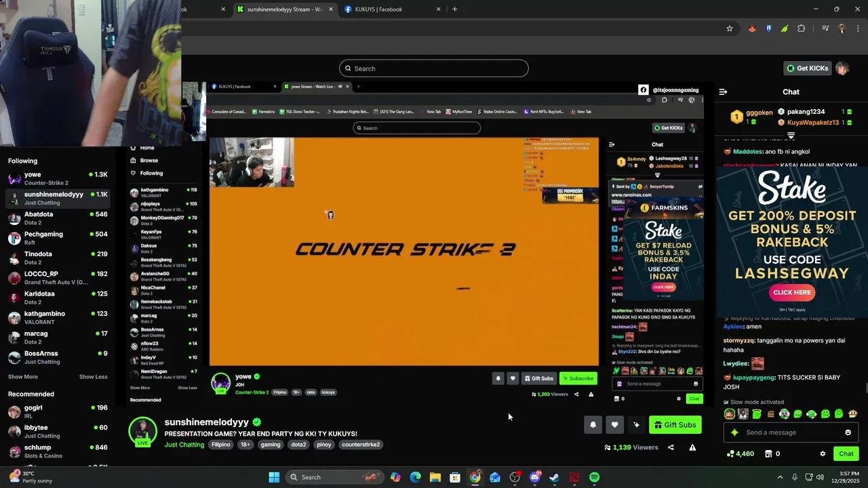
Task: Open the media controls icon in toolbar
Action: tap(825, 28)
